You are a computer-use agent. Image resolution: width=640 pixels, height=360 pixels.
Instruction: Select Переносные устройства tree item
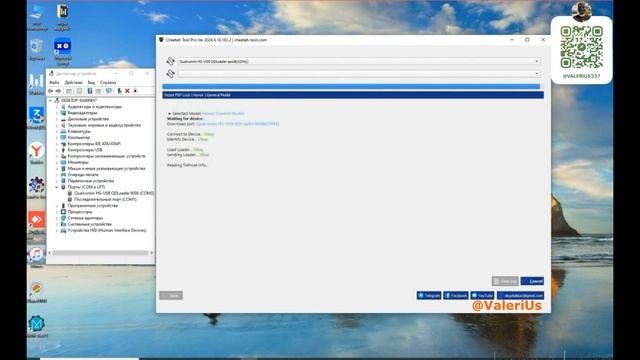click(91, 181)
